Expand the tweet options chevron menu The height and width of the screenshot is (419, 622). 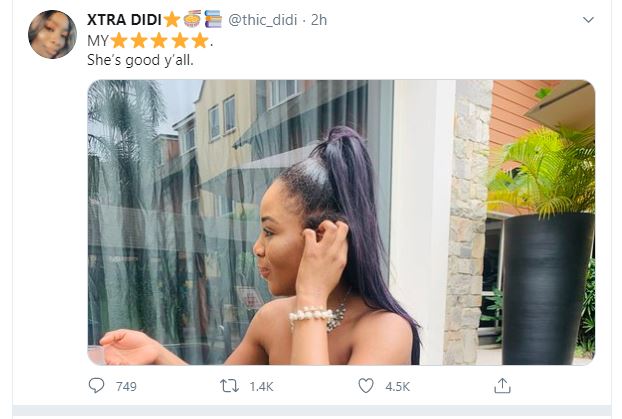click(x=588, y=20)
